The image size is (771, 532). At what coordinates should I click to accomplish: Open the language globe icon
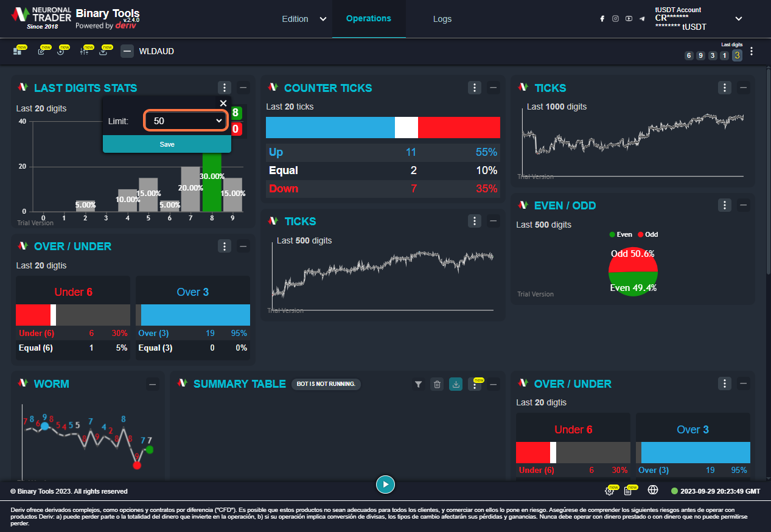pyautogui.click(x=653, y=490)
